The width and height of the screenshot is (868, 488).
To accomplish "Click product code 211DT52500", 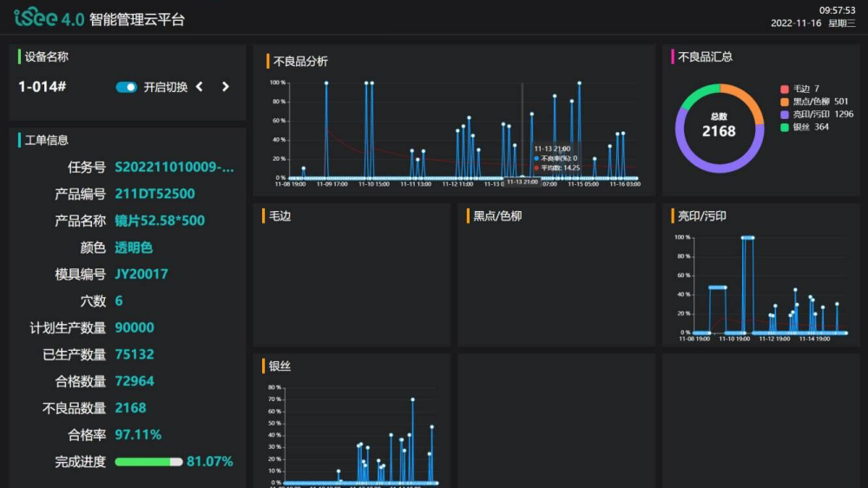I will tap(155, 194).
